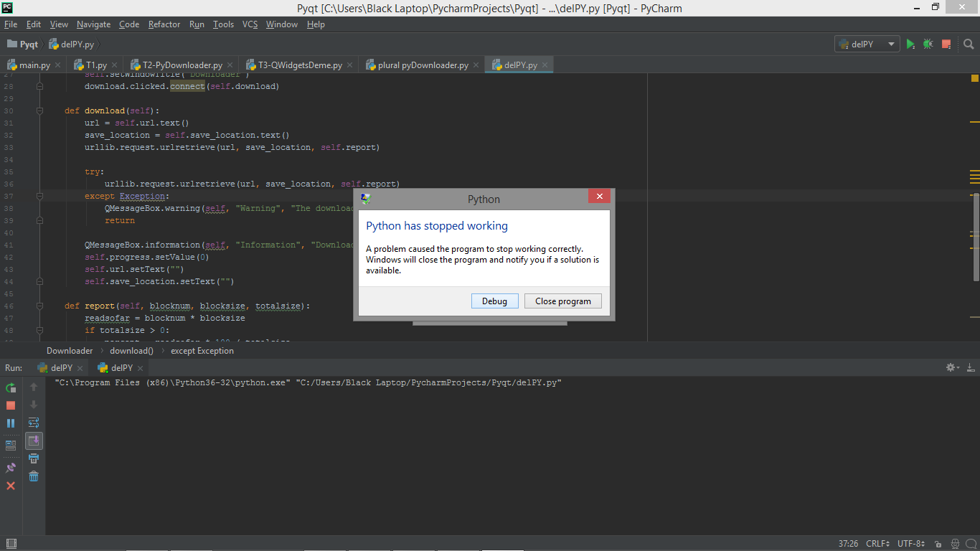Collapse fold marker at line 28

pyautogui.click(x=39, y=86)
